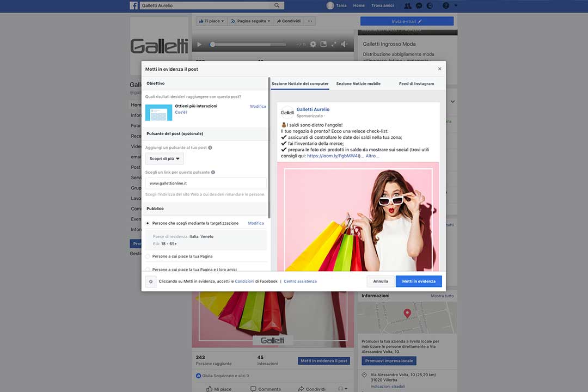This screenshot has height=392, width=588.
Task: Switch to Sezione Notizie mobile tab
Action: (x=358, y=84)
